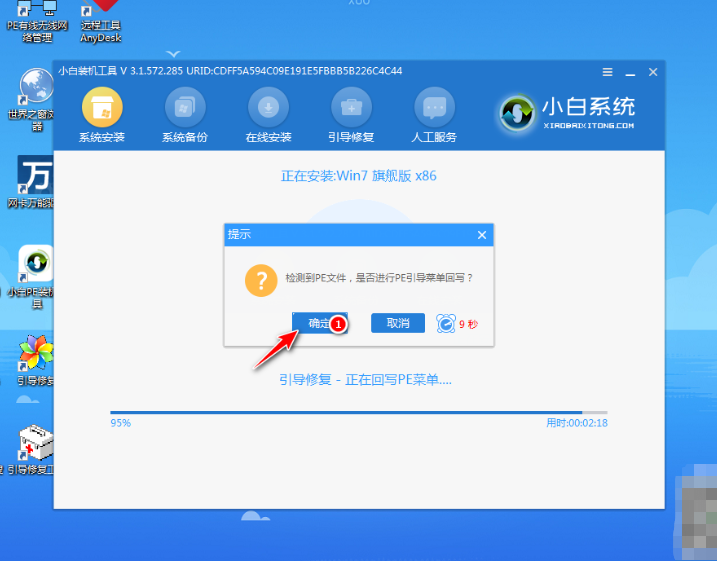Close the 小白装机工具 main window
The width and height of the screenshot is (717, 561).
pos(653,72)
